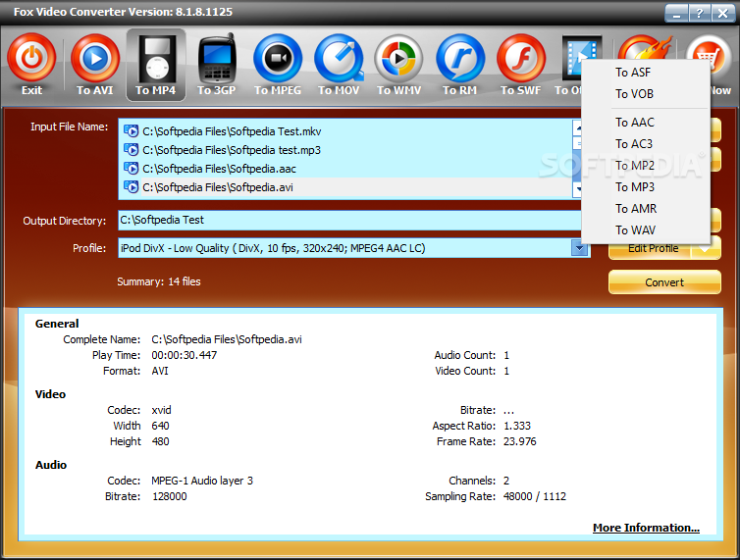The height and width of the screenshot is (560, 740).
Task: Click the Exit power icon
Action: [31, 59]
